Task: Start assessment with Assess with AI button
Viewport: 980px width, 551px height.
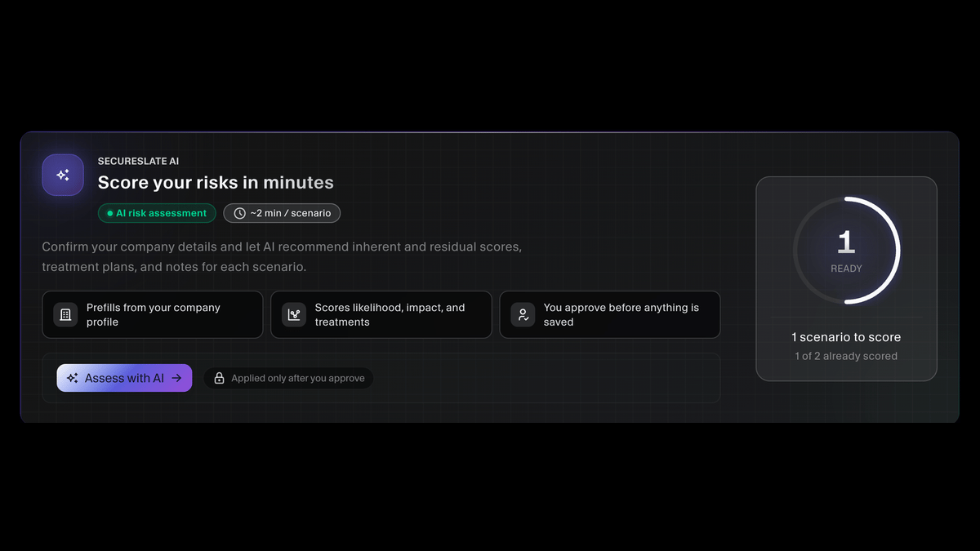Action: [x=124, y=378]
